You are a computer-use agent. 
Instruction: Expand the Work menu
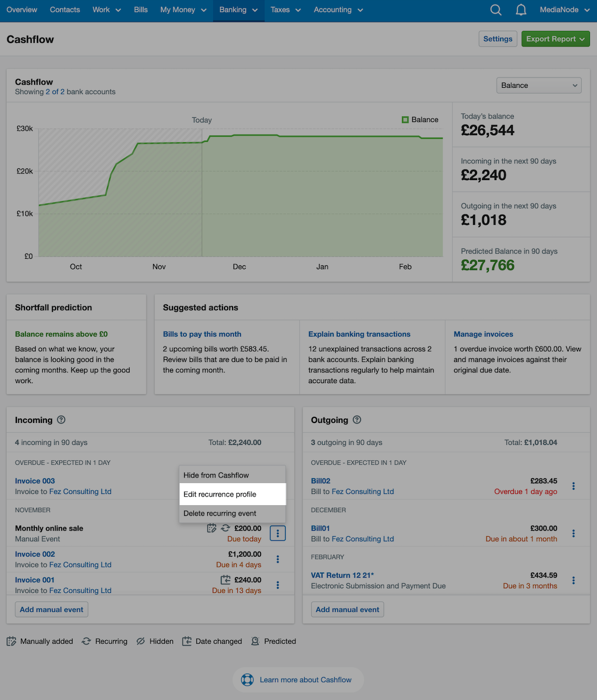point(107,10)
